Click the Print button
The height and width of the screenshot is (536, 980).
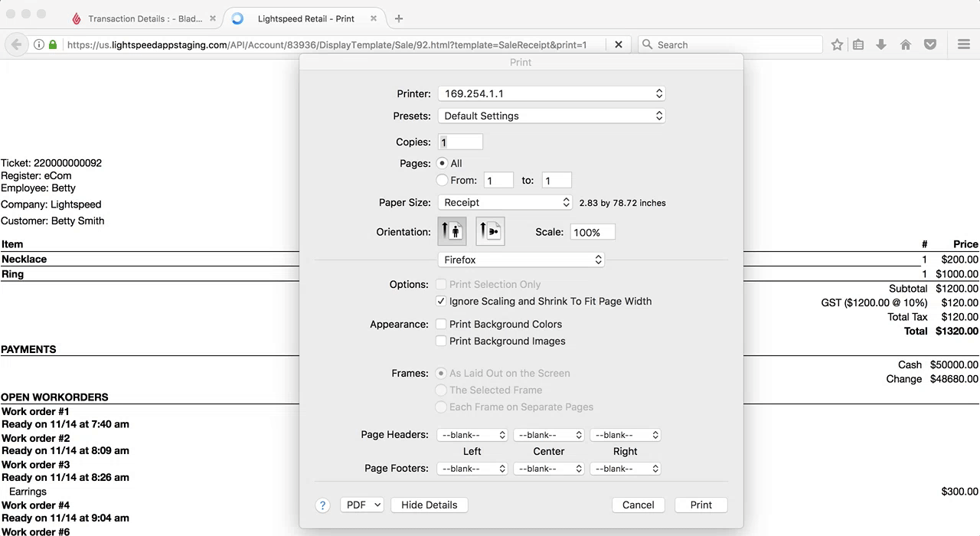coord(701,505)
